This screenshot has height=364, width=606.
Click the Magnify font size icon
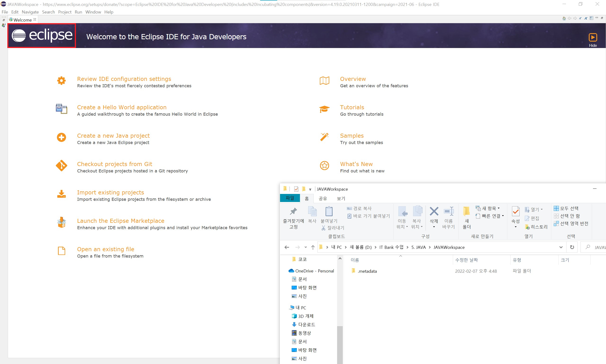pos(586,18)
